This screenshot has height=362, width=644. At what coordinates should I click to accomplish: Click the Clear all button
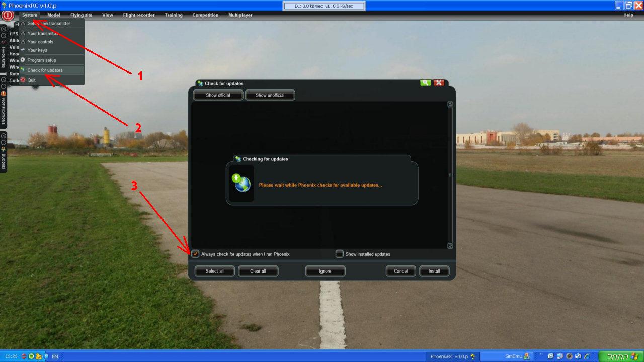click(258, 271)
